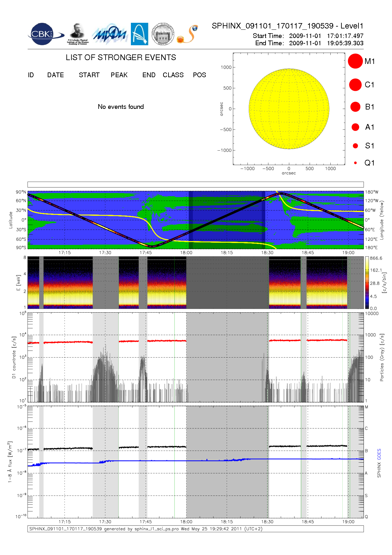Click the DATE column header
The image size is (392, 555).
(56, 75)
